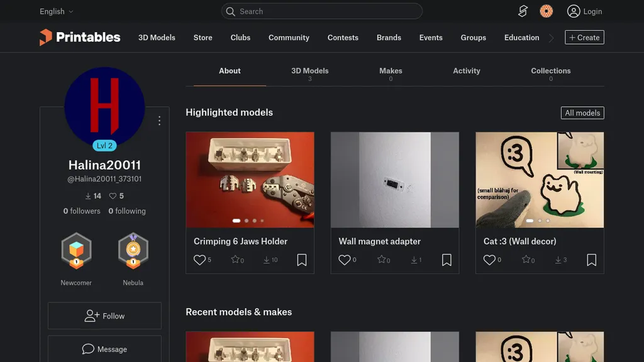Open Crimping 6 Jaws Holder highlighted thumbnail

(x=250, y=180)
